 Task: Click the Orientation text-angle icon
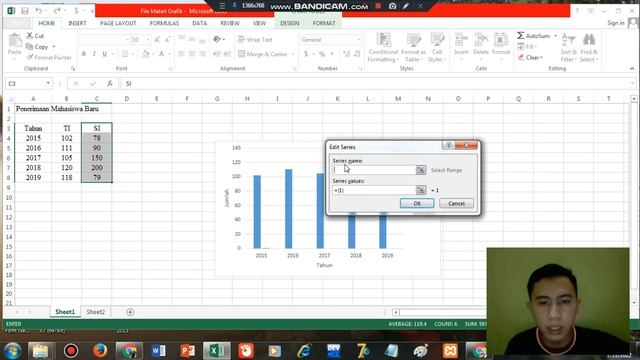pos(217,40)
